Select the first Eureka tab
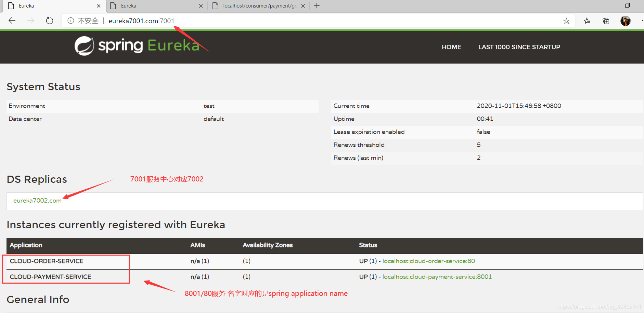644x313 pixels. 54,6
